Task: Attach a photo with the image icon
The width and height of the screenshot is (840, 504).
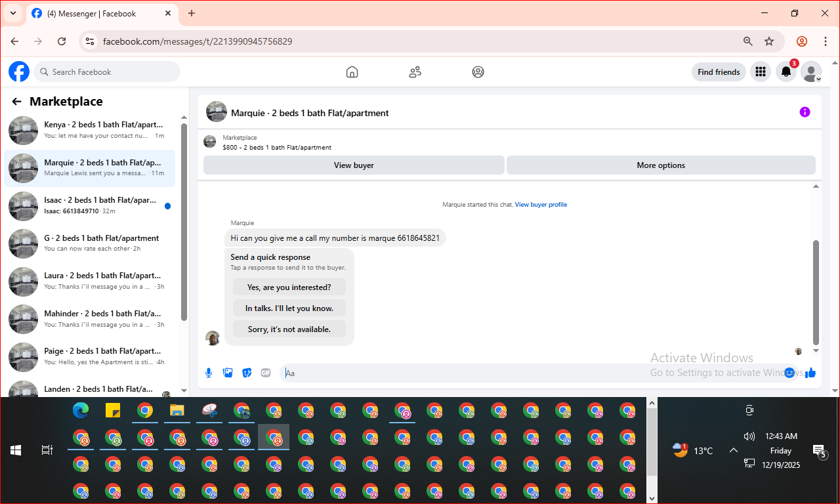Action: click(228, 373)
